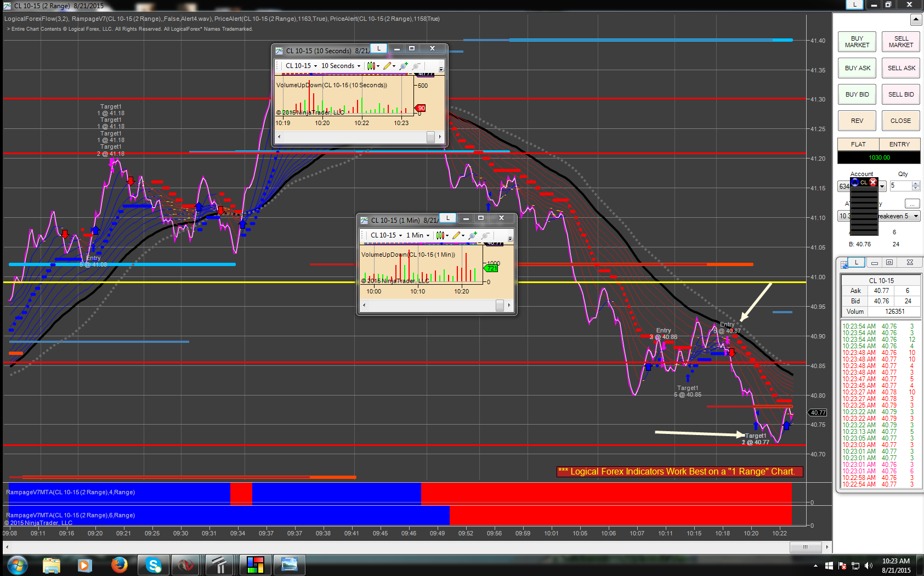Click the BUY MARKET button
924x576 pixels.
857,42
